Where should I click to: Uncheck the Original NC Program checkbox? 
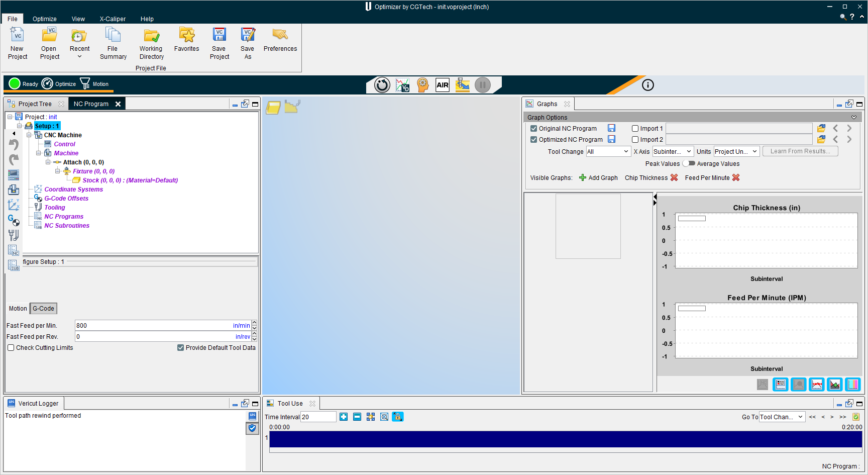pos(534,129)
